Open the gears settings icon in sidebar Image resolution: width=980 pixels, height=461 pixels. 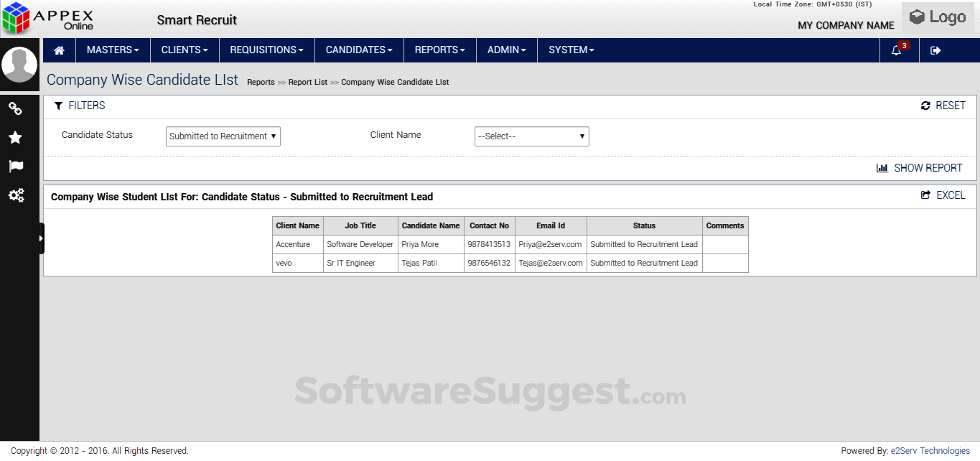pos(15,195)
